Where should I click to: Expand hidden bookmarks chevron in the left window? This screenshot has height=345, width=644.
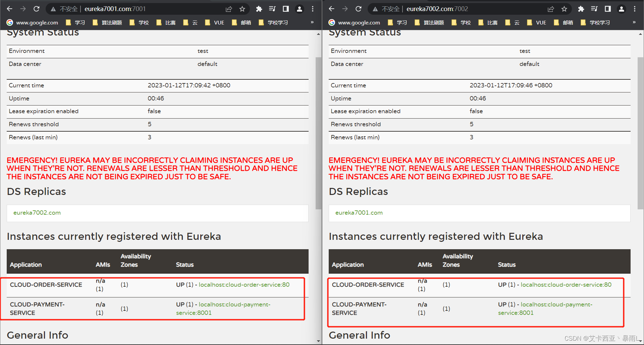[x=312, y=22]
